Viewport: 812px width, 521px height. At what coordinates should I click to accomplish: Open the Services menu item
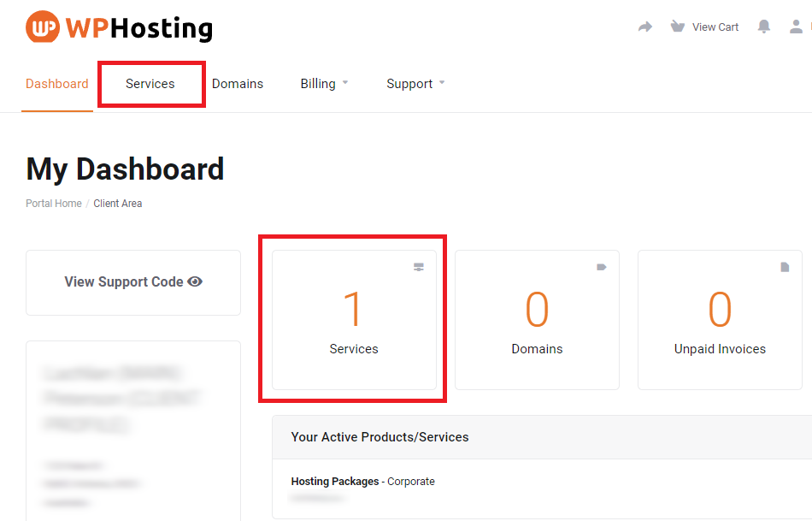click(150, 84)
